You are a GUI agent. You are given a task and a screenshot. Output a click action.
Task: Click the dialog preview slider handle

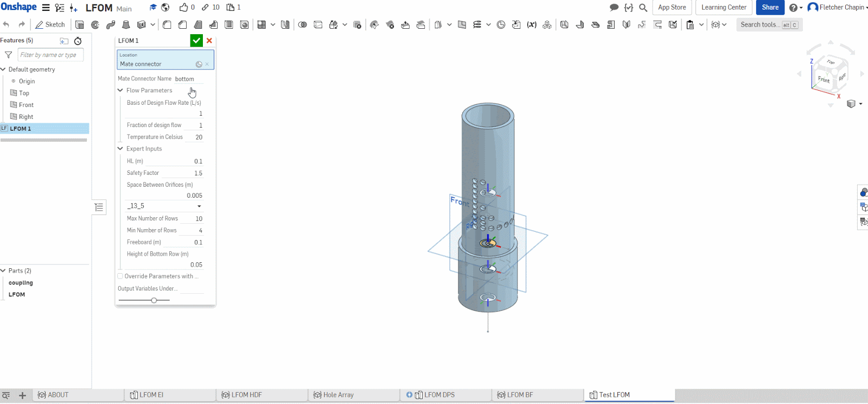(x=154, y=300)
